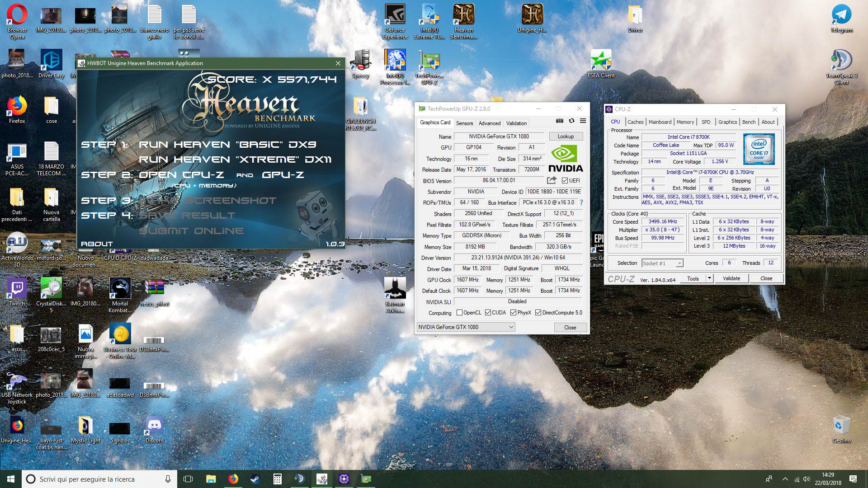The image size is (868, 488).
Task: Open ESEA Client desktop icon
Action: tap(601, 64)
